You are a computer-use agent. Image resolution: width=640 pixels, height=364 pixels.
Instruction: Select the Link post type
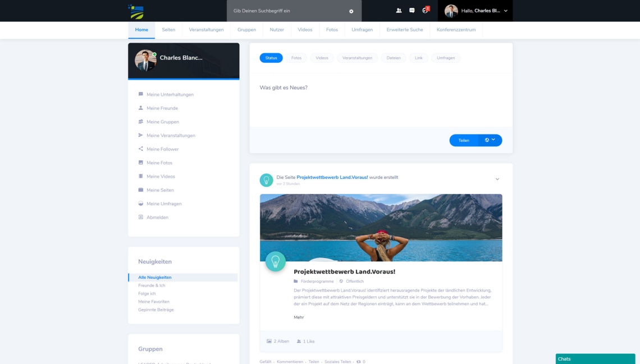419,58
